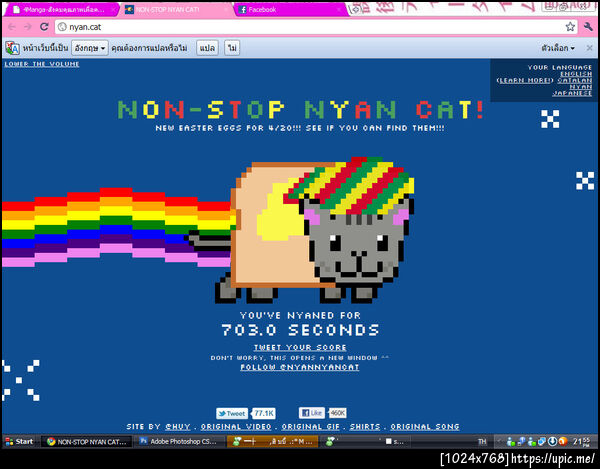Image resolution: width=600 pixels, height=469 pixels.
Task: Open the ORIGINAL VIDEO link
Action: (x=236, y=427)
